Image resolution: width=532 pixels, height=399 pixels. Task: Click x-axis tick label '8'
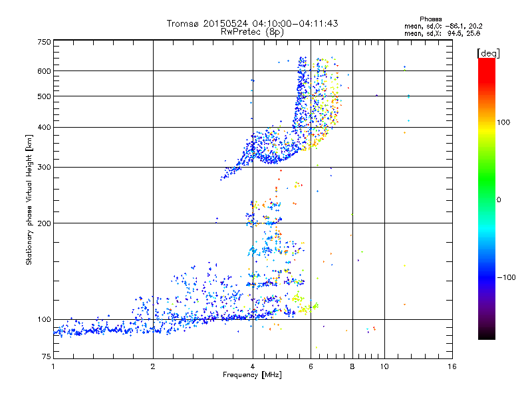352,366
